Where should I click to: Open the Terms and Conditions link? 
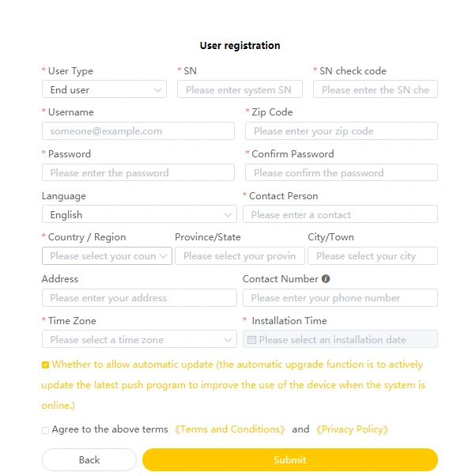pos(230,429)
